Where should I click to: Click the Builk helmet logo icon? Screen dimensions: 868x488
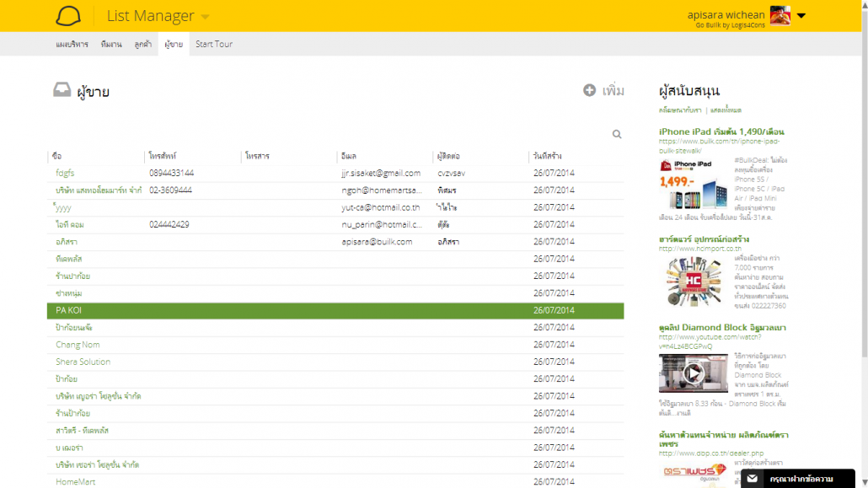click(x=68, y=16)
